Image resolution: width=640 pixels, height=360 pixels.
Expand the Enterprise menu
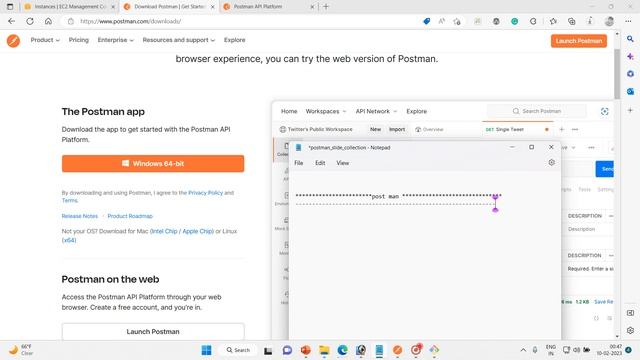115,40
